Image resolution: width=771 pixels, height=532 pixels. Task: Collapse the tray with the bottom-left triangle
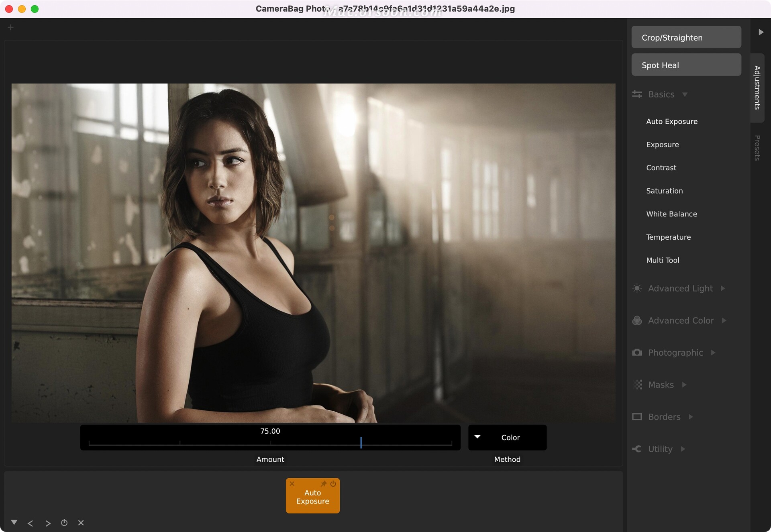[14, 522]
